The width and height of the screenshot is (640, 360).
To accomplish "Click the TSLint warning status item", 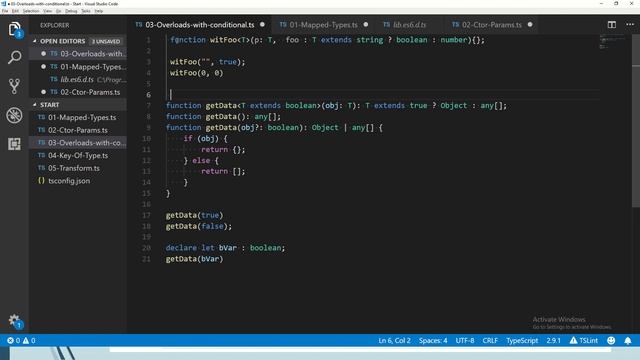I will (584, 340).
